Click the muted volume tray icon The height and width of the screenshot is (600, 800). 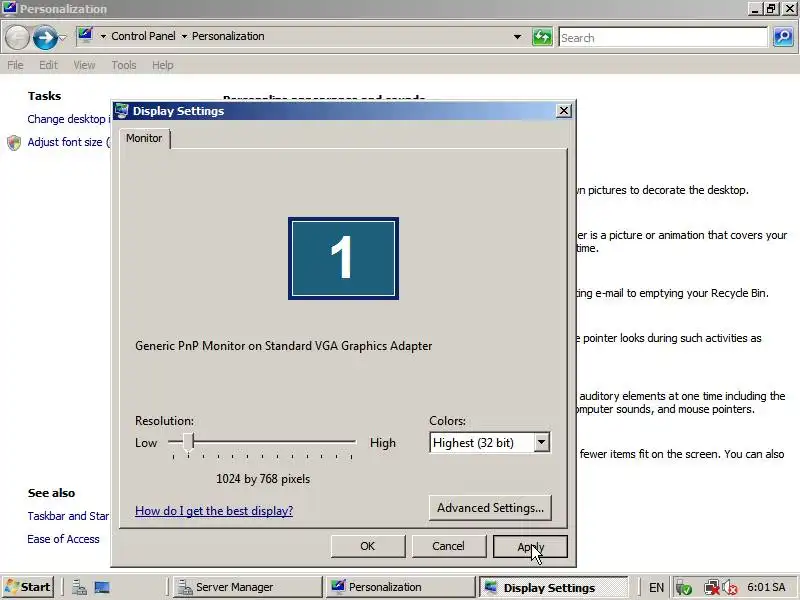[730, 588]
